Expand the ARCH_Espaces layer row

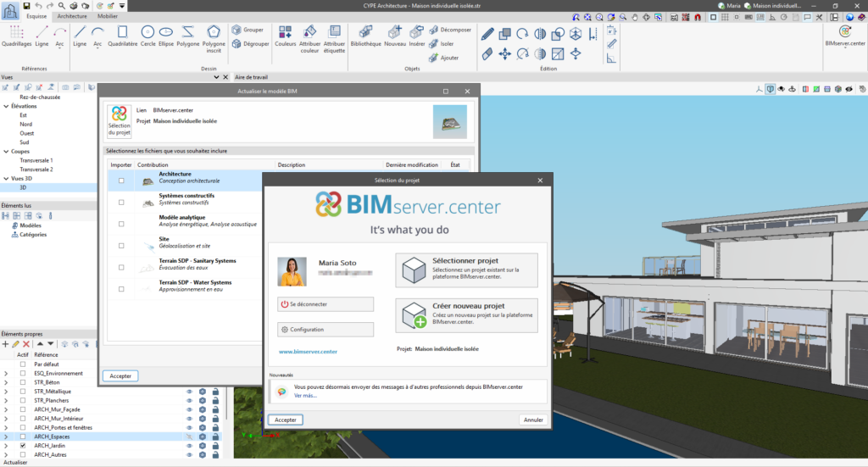(x=6, y=436)
